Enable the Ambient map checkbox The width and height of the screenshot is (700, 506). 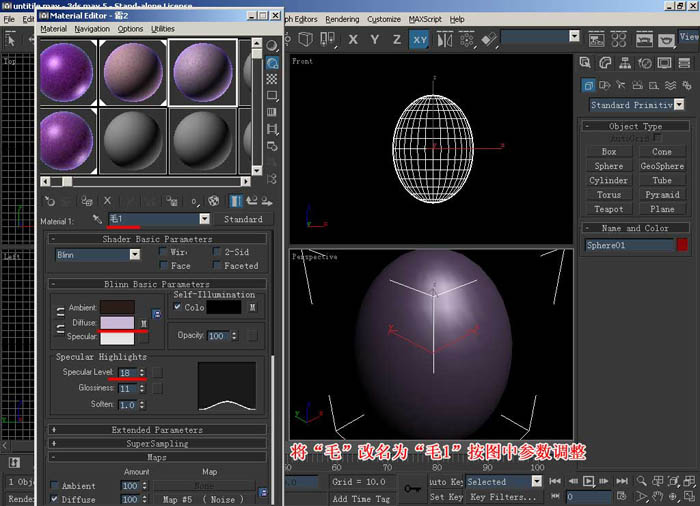[x=54, y=485]
